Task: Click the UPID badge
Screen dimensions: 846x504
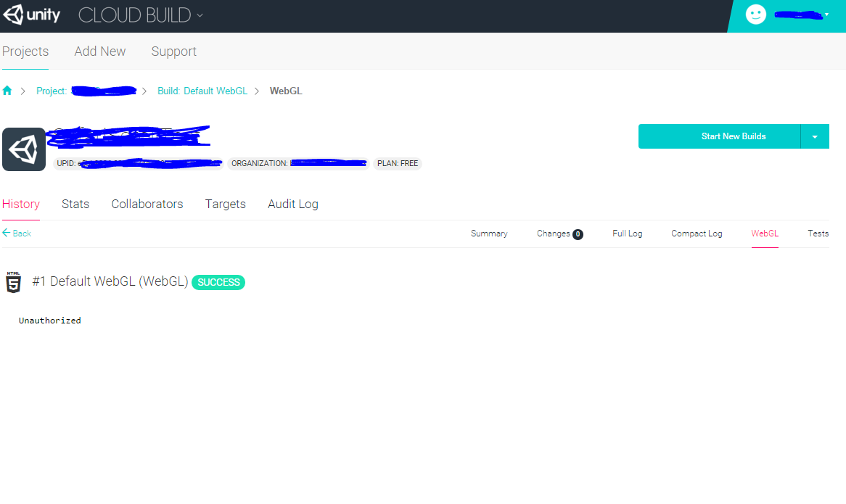Action: pyautogui.click(x=138, y=163)
